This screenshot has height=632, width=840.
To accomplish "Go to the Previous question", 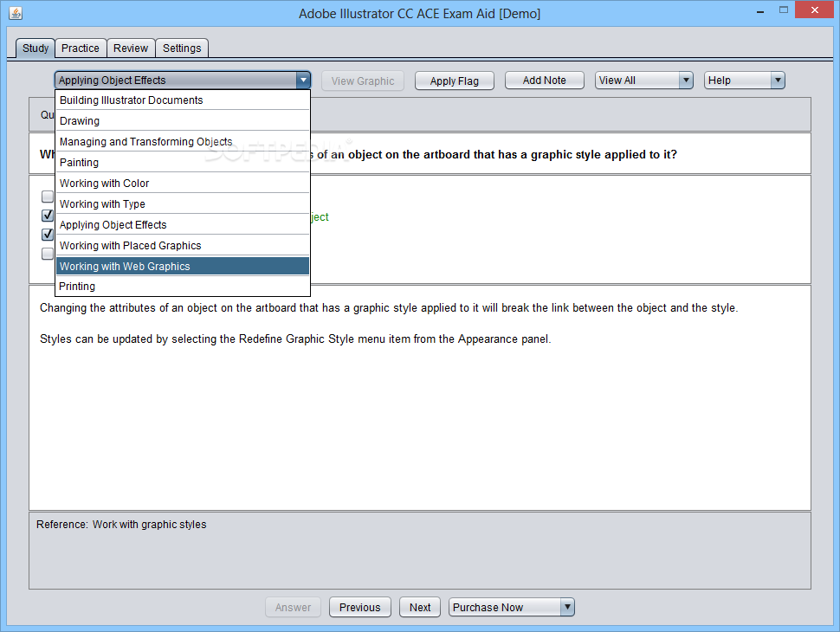I will tap(360, 608).
